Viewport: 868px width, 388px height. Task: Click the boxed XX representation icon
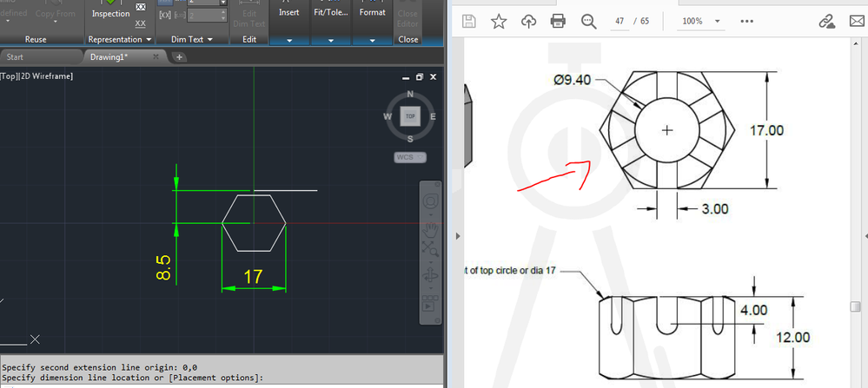point(141,7)
